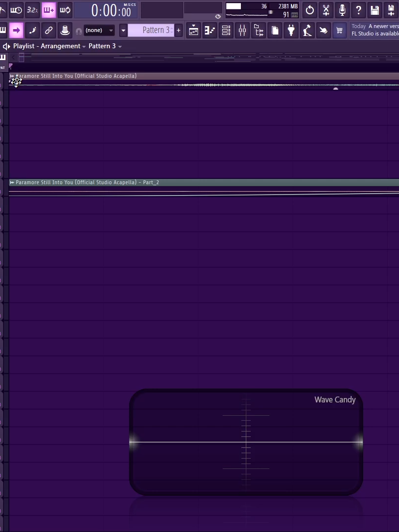Click the scissors cut tool icon

point(326,10)
